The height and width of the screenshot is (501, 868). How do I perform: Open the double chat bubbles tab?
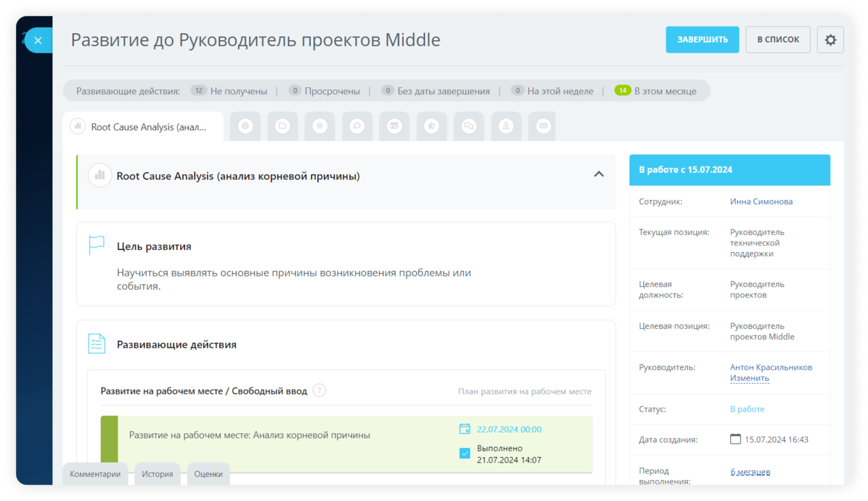[x=469, y=126]
